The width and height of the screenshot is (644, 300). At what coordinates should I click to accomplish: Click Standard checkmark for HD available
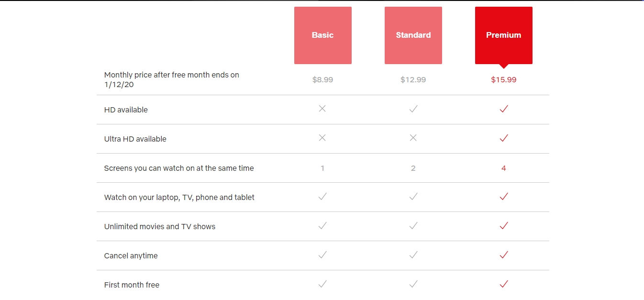[413, 109]
